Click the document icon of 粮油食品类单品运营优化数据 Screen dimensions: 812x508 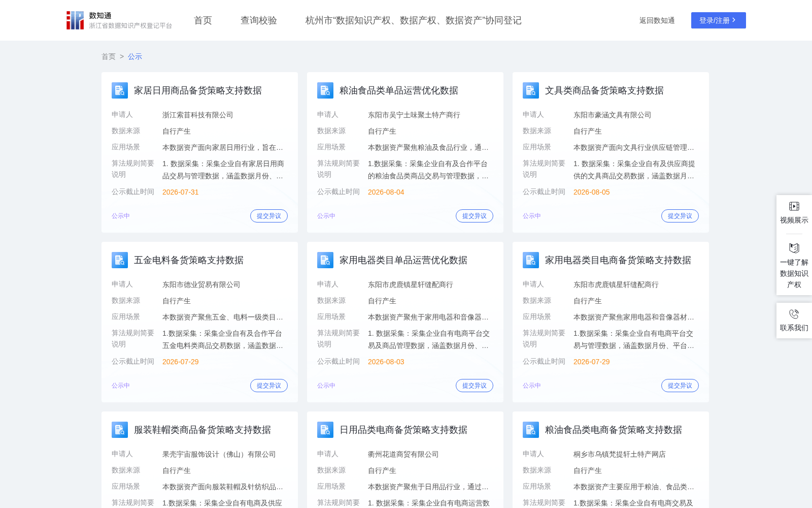[325, 90]
